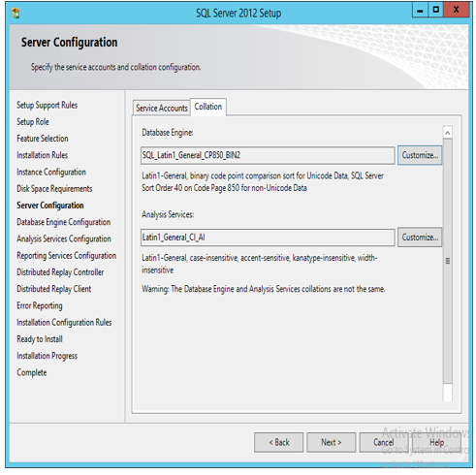Select Disk Space Requirements step

(x=54, y=189)
